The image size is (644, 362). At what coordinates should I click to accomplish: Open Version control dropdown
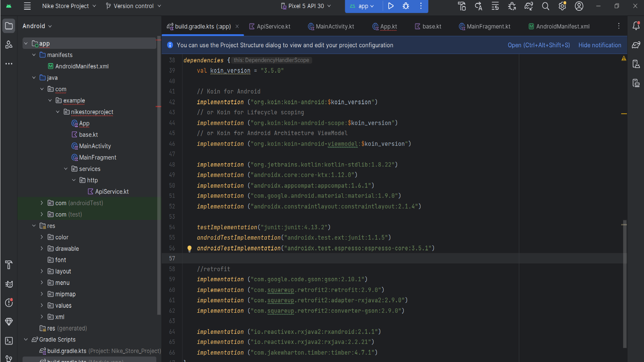[x=133, y=6]
